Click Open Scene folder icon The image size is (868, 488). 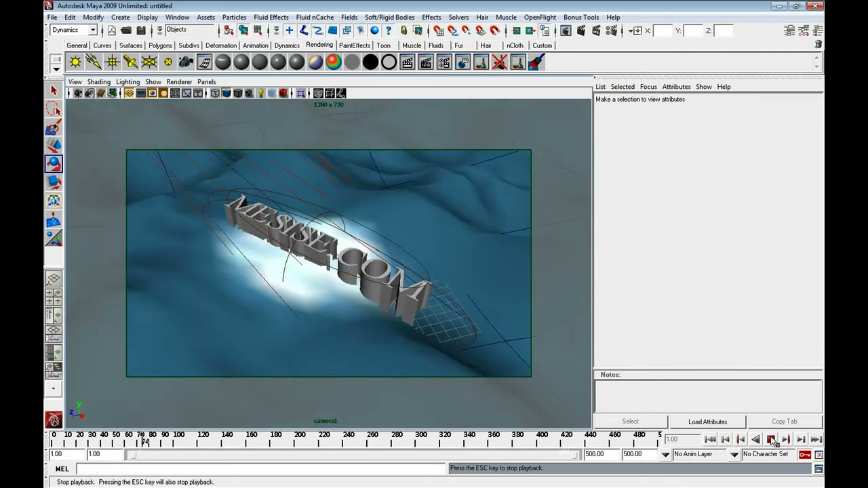(126, 30)
